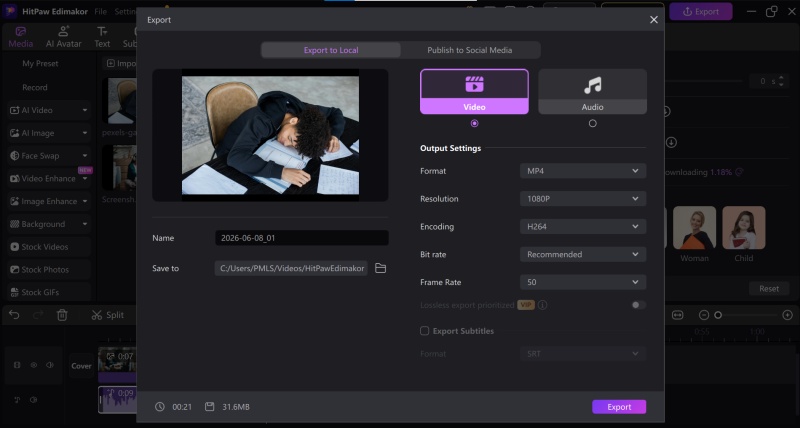Open the Save to folder browser icon
The height and width of the screenshot is (428, 800).
[x=380, y=268]
